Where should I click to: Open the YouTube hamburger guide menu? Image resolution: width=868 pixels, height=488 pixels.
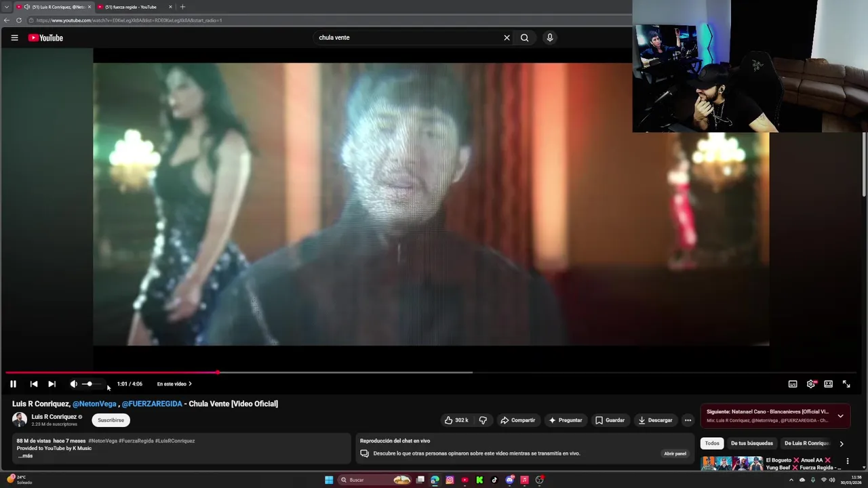tap(14, 38)
